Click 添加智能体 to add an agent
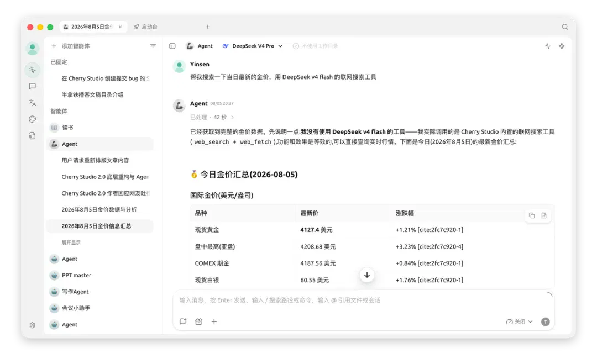The width and height of the screenshot is (597, 364). [x=71, y=46]
